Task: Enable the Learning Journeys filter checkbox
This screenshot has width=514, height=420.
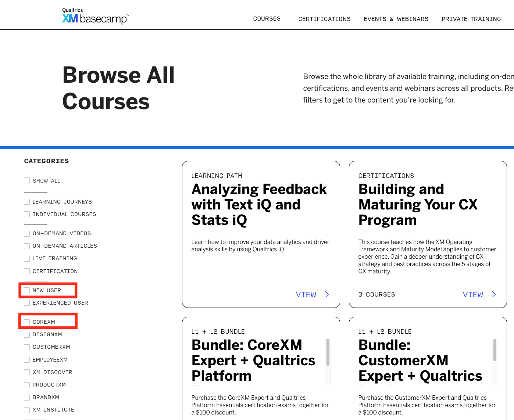Action: tap(27, 202)
